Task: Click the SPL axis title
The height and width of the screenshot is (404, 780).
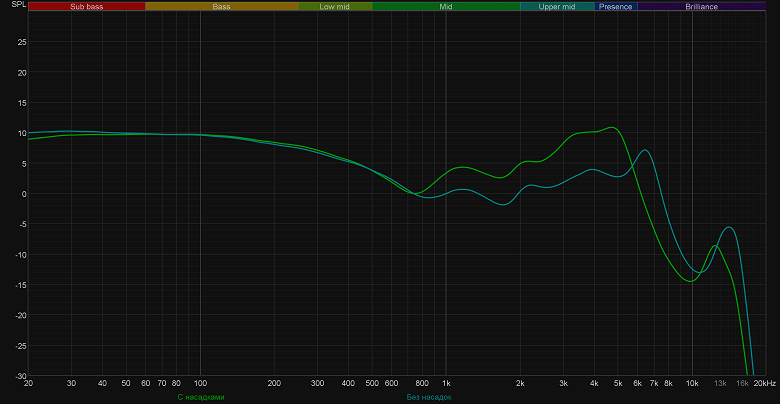Action: [17, 4]
